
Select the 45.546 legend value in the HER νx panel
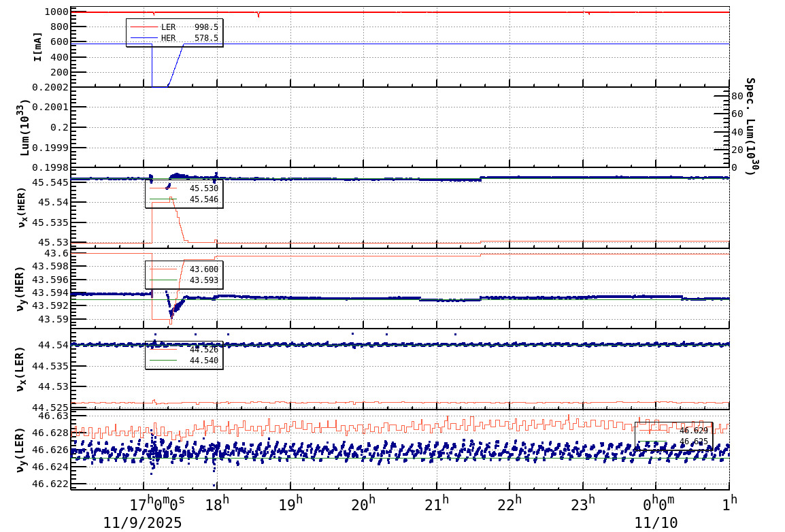pos(203,199)
